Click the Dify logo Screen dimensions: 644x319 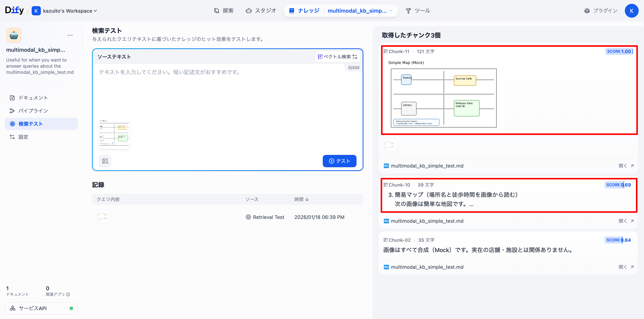click(14, 11)
